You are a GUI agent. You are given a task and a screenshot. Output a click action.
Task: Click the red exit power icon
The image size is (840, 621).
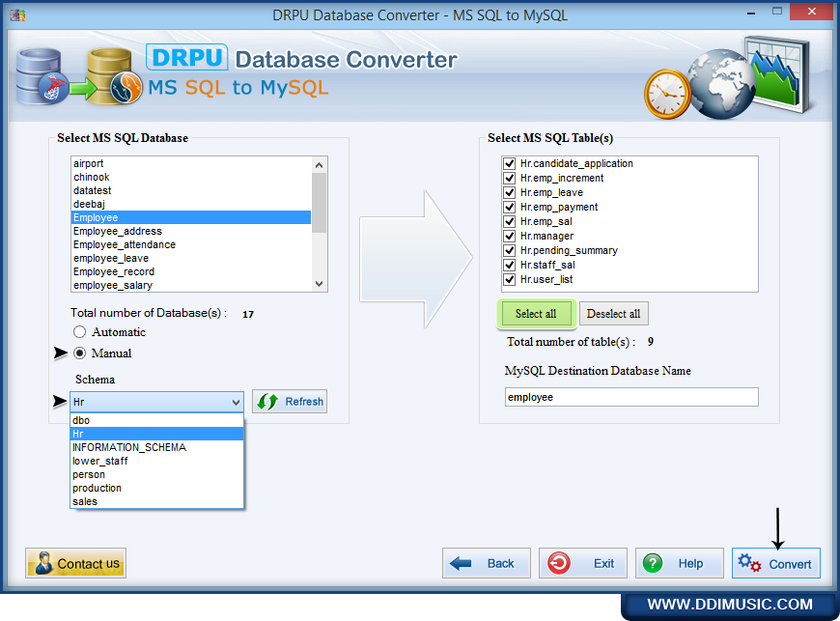[x=559, y=563]
